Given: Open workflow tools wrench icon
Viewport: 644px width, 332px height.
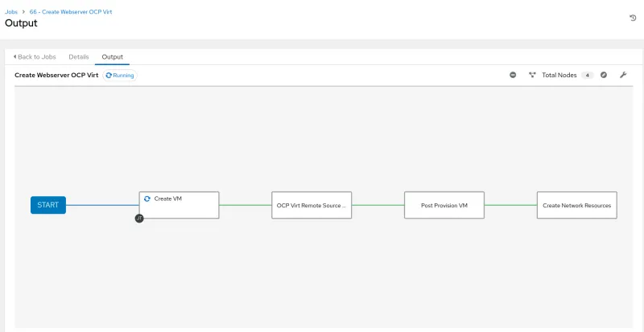Looking at the screenshot, I should click(623, 75).
